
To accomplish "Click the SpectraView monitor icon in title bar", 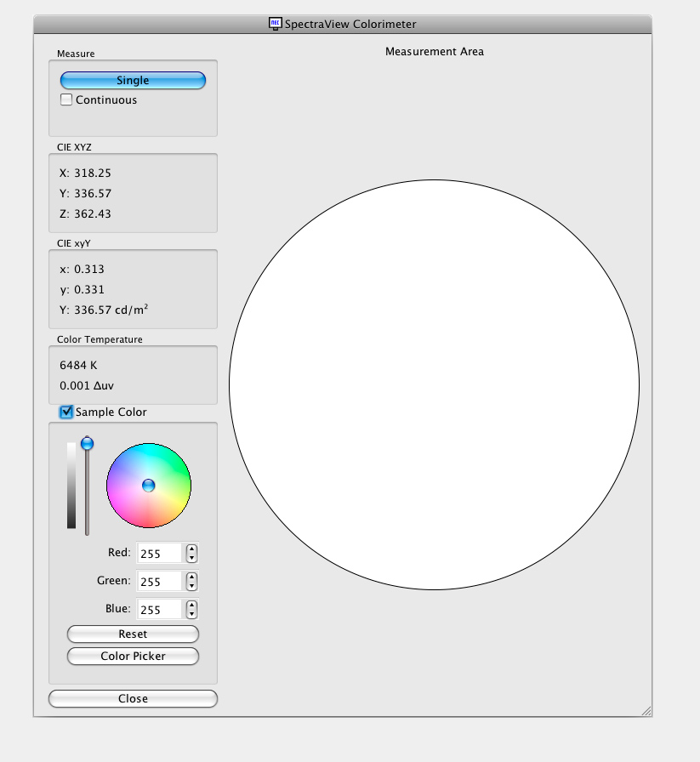I will [x=275, y=24].
